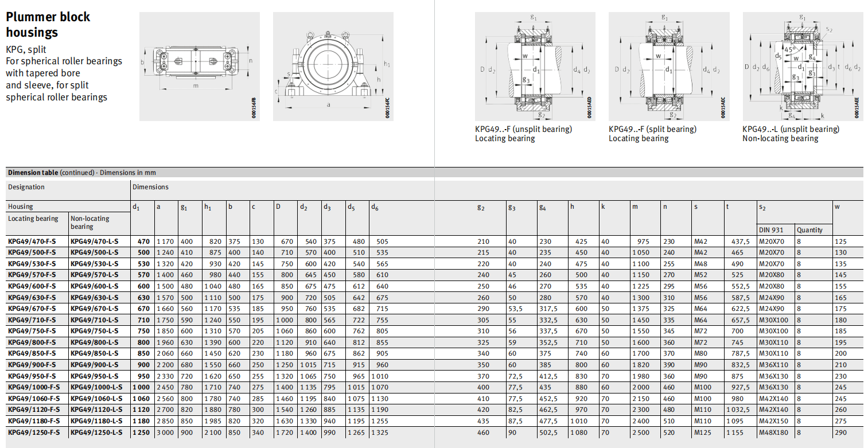Select the KPG49/470-F-S designation cell
The width and height of the screenshot is (868, 448).
[x=32, y=241]
